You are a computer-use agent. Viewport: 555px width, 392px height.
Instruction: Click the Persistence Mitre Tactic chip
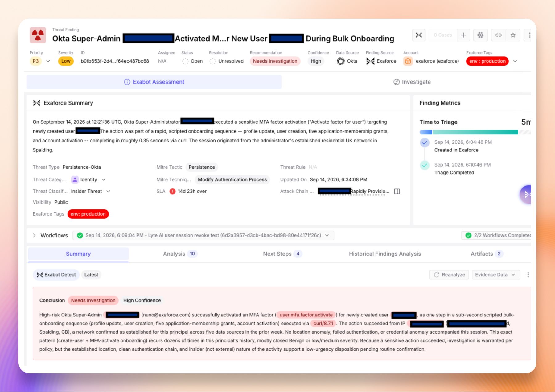tap(202, 167)
